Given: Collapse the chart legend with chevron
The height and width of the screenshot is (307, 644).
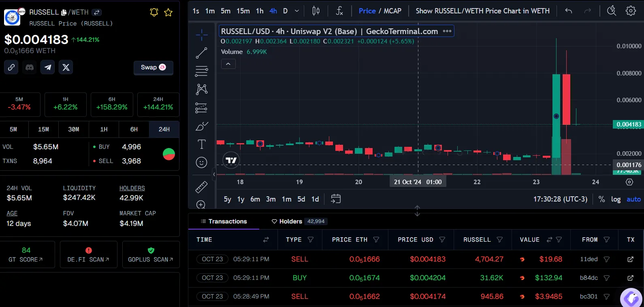Looking at the screenshot, I should tap(228, 64).
